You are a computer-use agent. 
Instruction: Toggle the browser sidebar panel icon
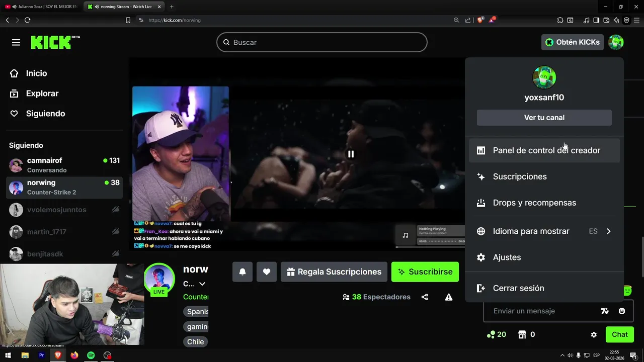coord(596,20)
